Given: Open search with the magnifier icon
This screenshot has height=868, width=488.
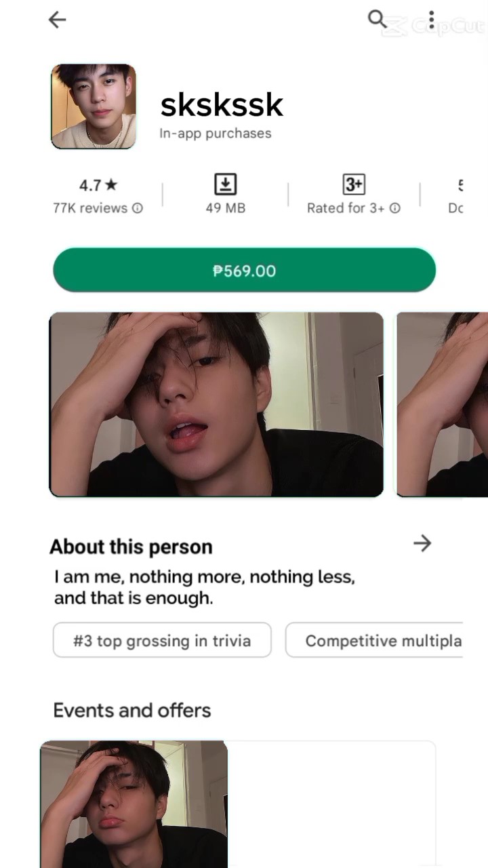Looking at the screenshot, I should [x=377, y=19].
